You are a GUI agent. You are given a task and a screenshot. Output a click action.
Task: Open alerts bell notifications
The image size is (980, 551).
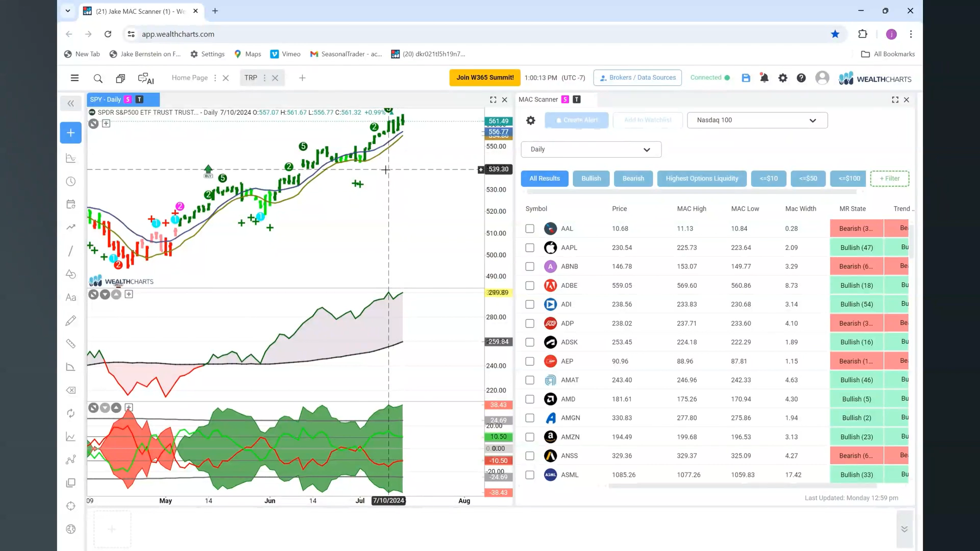(764, 78)
